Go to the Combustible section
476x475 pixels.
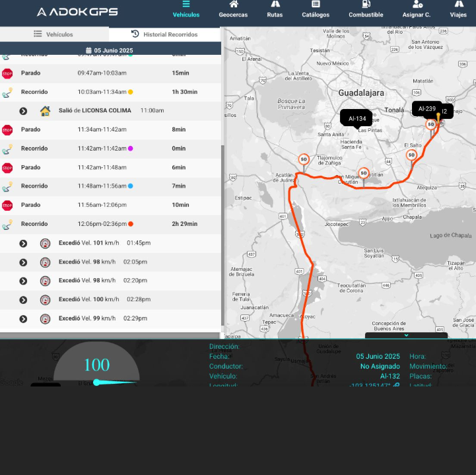pyautogui.click(x=366, y=9)
